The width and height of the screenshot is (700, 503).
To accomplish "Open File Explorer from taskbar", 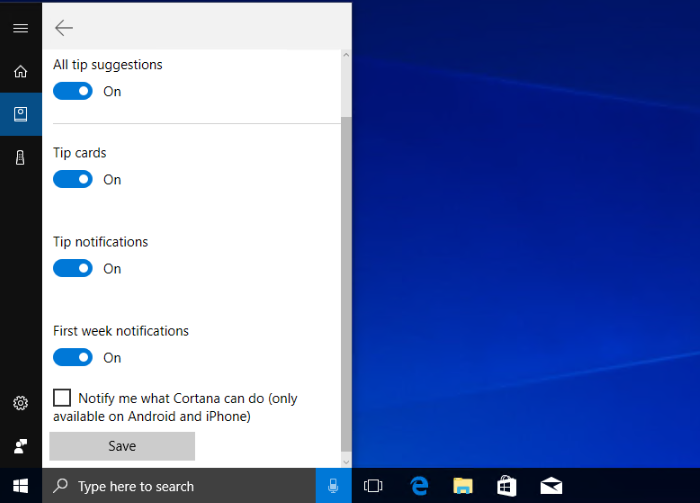I will click(x=463, y=486).
